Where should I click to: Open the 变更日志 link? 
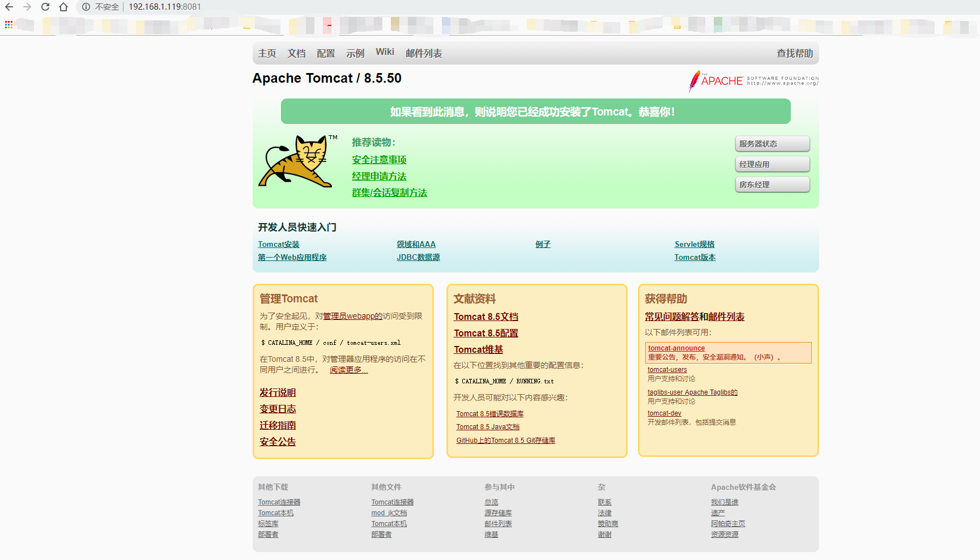[x=278, y=409]
